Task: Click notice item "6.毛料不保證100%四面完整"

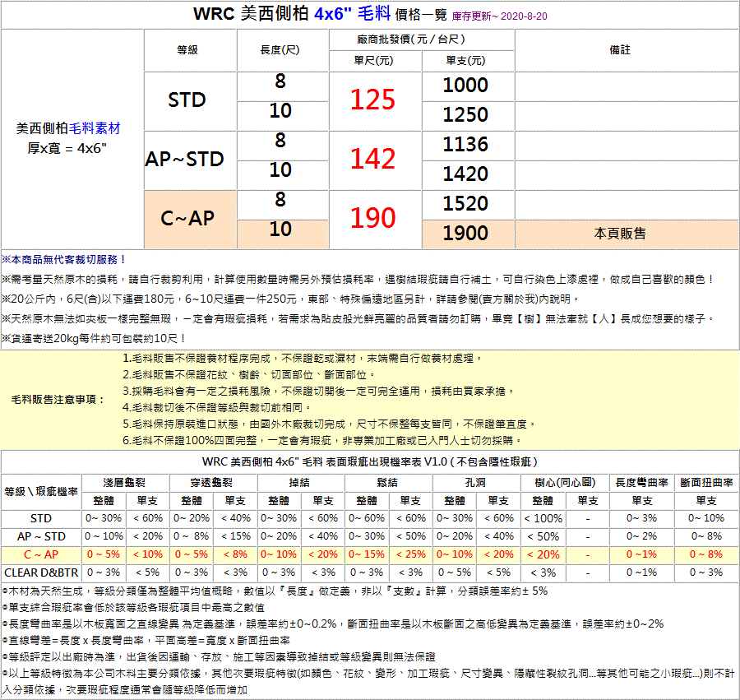Action: click(x=322, y=440)
